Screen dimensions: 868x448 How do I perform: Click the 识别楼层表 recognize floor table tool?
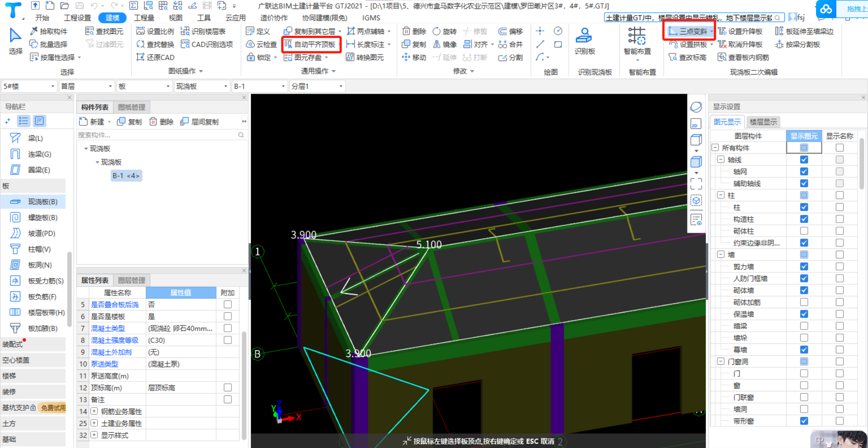click(203, 31)
